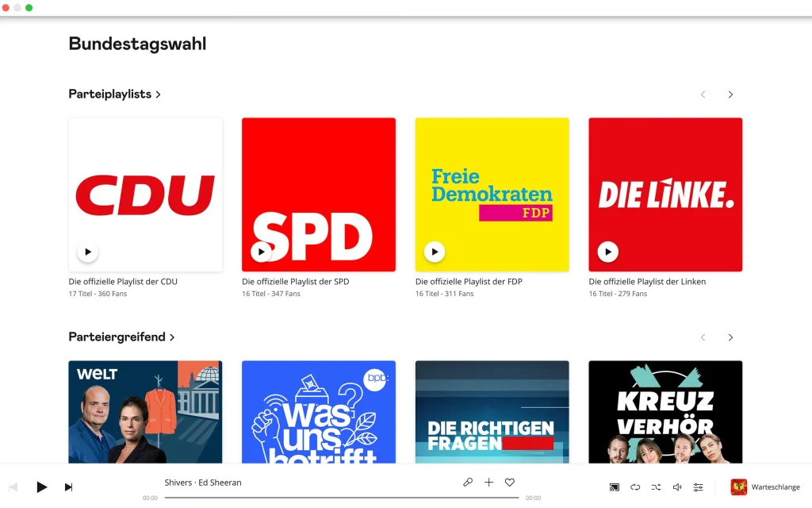Click the '17 Titel - 360 Fans' text
Viewport: 812px width, 508px height.
point(98,294)
